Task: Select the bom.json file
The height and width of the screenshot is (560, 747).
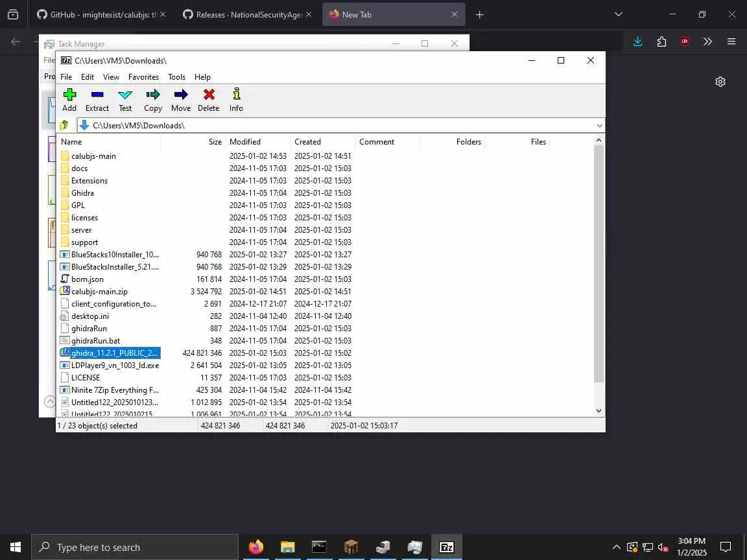Action: tap(87, 279)
